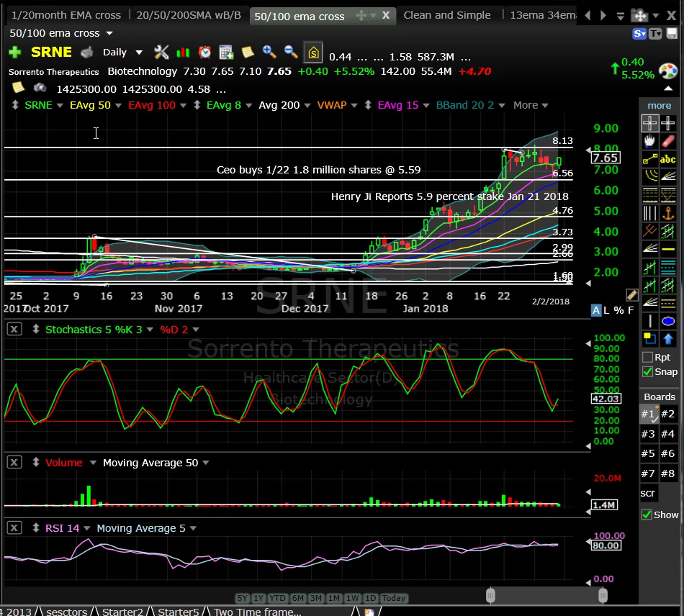Open the sesctors bottom tab
684x616 pixels.
click(x=67, y=612)
